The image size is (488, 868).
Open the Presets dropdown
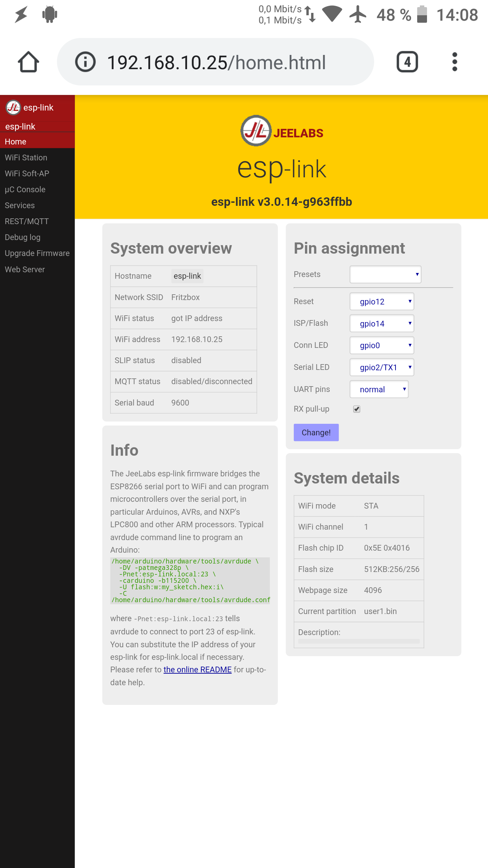click(x=385, y=274)
